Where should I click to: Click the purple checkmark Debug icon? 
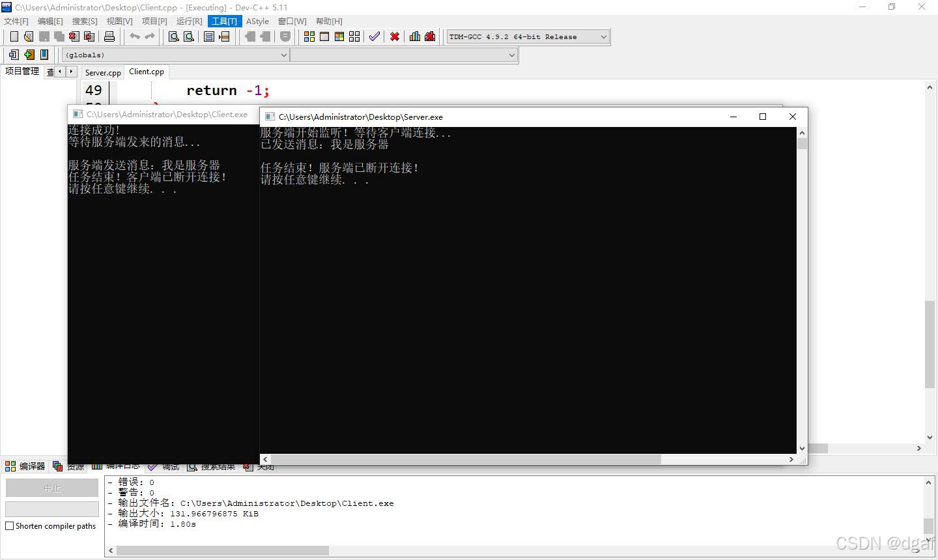(x=374, y=36)
